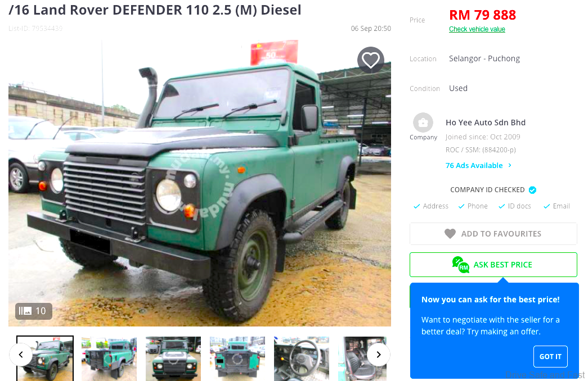Screen dimensions: 588x381
Task: Click the main green Defender photo
Action: coord(200,184)
